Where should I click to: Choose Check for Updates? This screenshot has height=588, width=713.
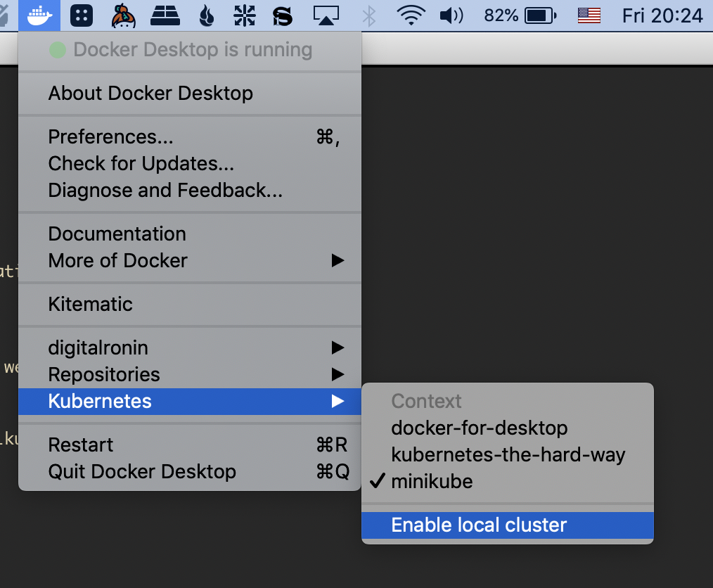141,163
